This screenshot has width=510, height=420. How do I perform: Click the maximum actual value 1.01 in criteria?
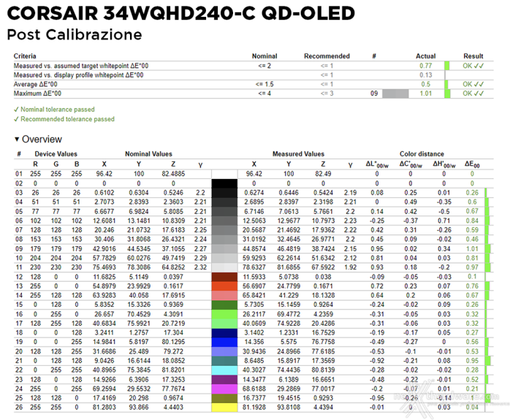pyautogui.click(x=425, y=93)
